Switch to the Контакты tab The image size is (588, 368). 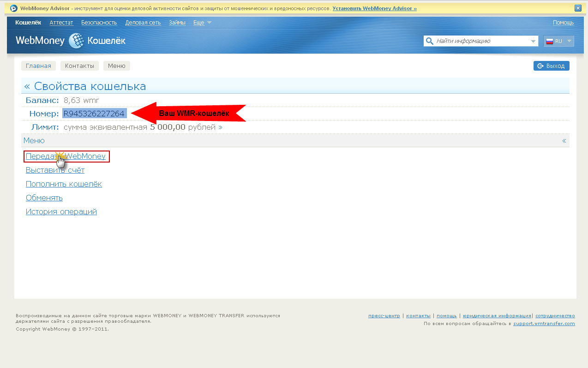coord(79,66)
